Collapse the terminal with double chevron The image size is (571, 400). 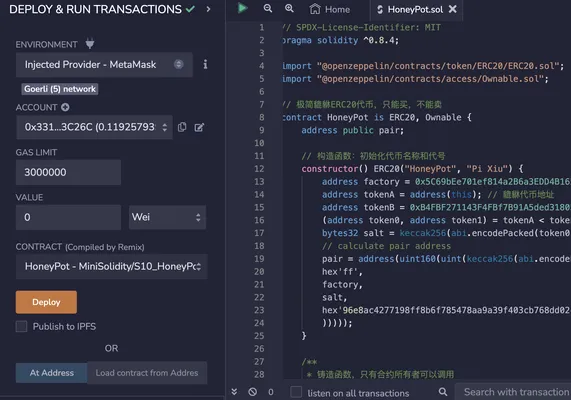[x=234, y=392]
